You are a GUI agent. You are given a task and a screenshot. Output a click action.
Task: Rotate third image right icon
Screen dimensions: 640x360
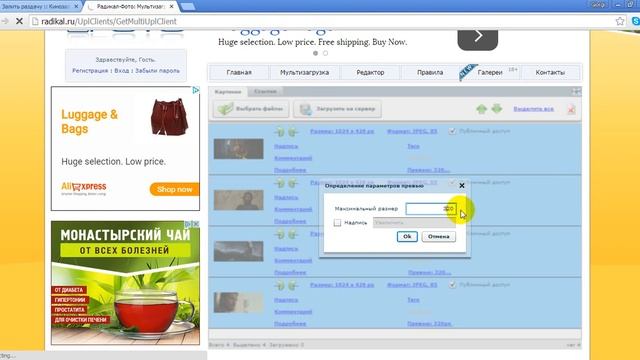(293, 234)
